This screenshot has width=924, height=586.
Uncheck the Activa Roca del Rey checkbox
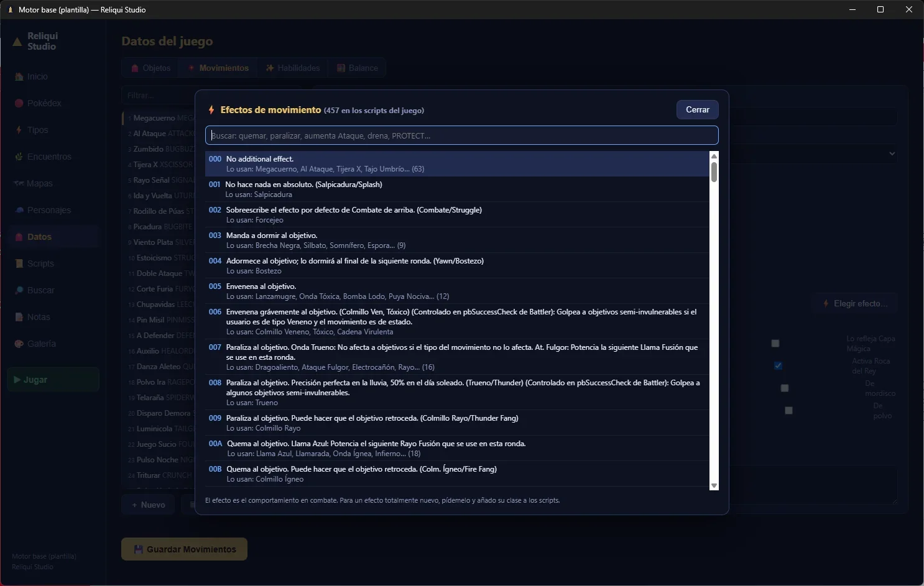[x=778, y=365]
